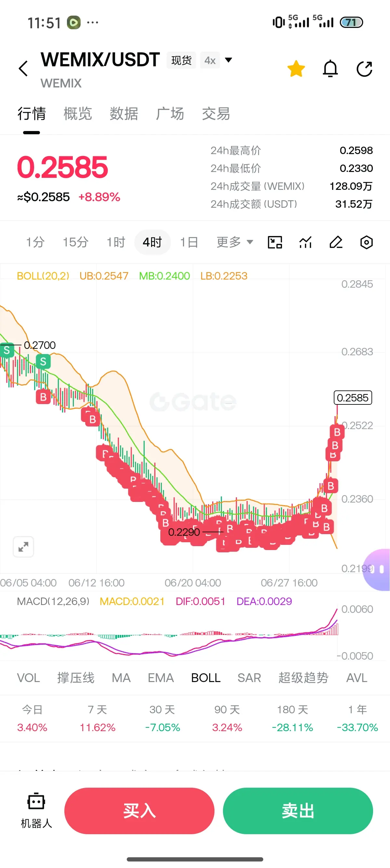The image size is (390, 868).
Task: Tap 30 天 -7.05% performance
Action: 162,718
